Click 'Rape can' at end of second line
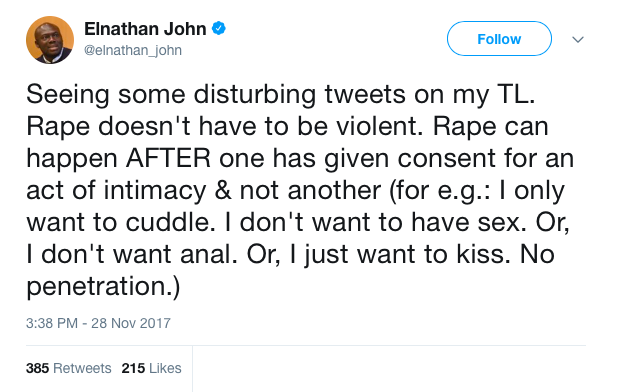The height and width of the screenshot is (392, 617). (x=491, y=127)
